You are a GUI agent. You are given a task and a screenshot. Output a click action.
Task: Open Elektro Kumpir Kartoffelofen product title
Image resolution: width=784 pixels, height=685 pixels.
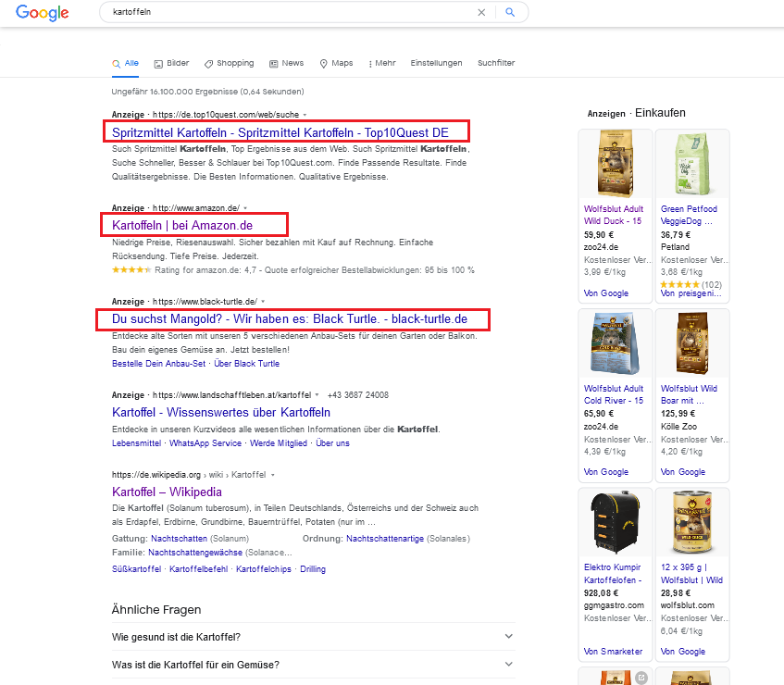(613, 574)
